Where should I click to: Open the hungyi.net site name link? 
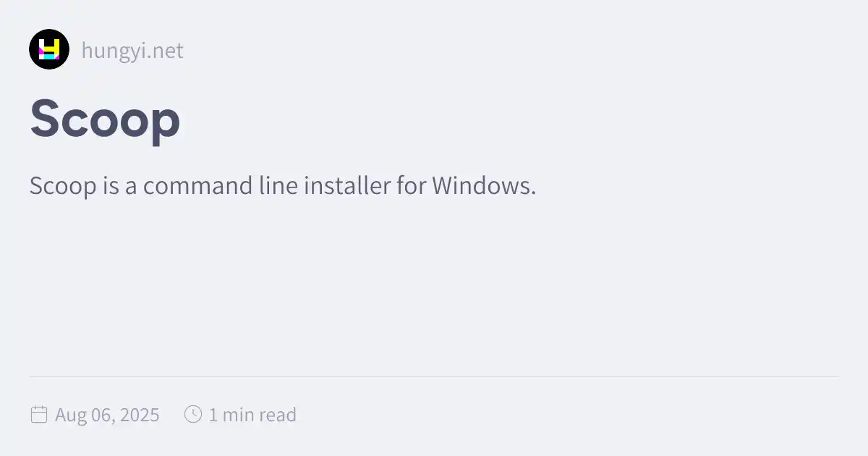click(x=132, y=51)
